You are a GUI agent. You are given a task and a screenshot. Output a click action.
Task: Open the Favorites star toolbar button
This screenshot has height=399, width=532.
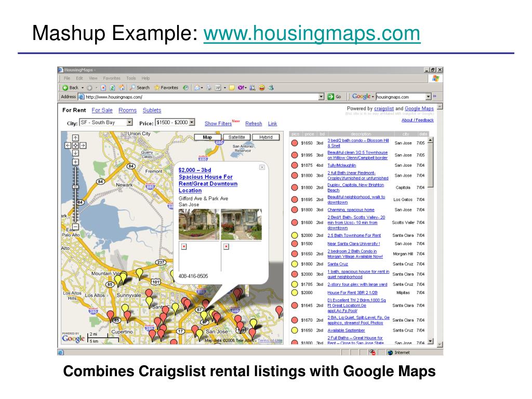tap(166, 87)
